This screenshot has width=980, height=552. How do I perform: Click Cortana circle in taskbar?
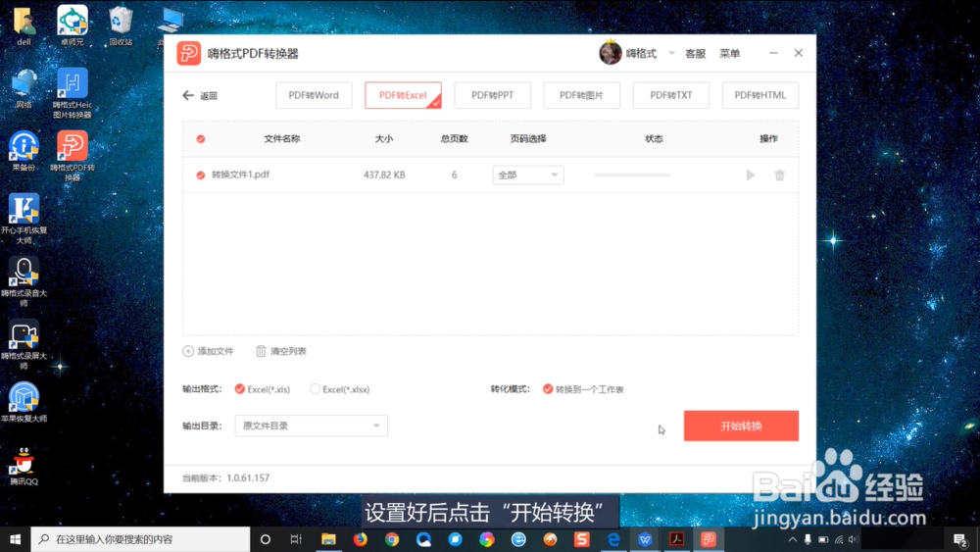tap(265, 539)
